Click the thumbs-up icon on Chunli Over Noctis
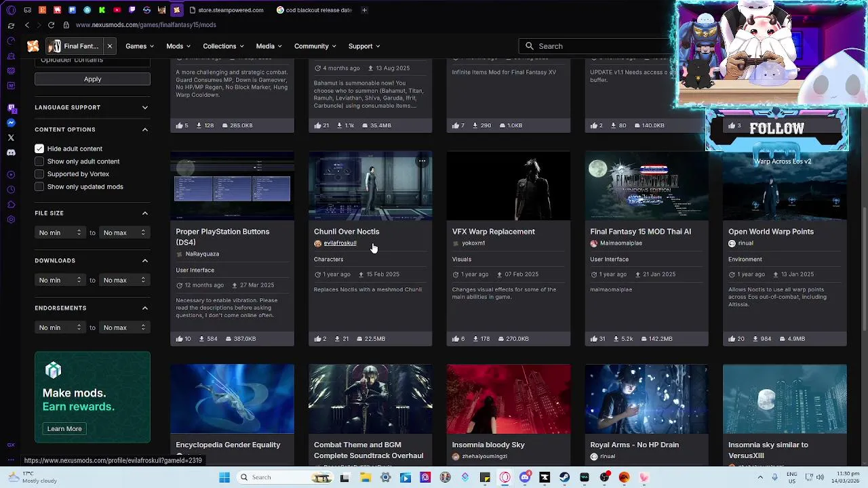 [317, 339]
